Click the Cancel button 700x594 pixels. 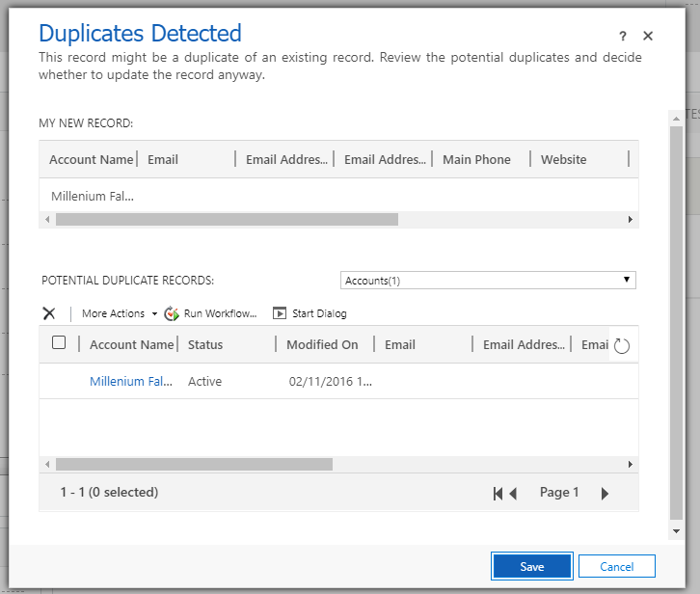click(616, 566)
